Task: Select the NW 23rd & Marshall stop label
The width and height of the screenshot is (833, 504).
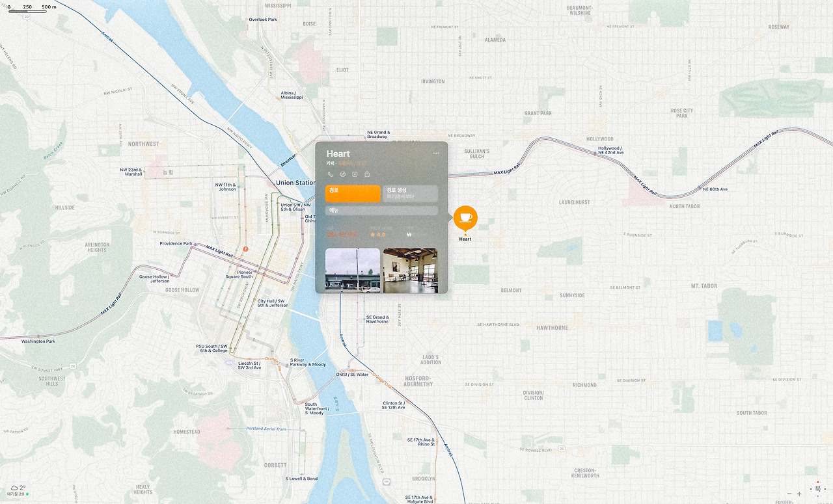Action: (x=131, y=172)
